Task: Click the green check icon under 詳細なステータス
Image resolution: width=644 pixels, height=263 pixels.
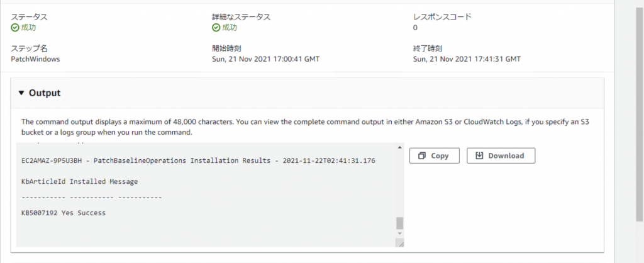Action: [x=216, y=28]
